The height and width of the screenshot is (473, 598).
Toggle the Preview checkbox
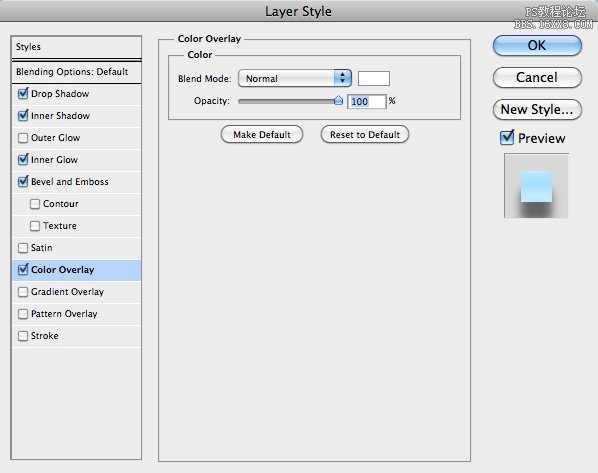click(x=507, y=138)
